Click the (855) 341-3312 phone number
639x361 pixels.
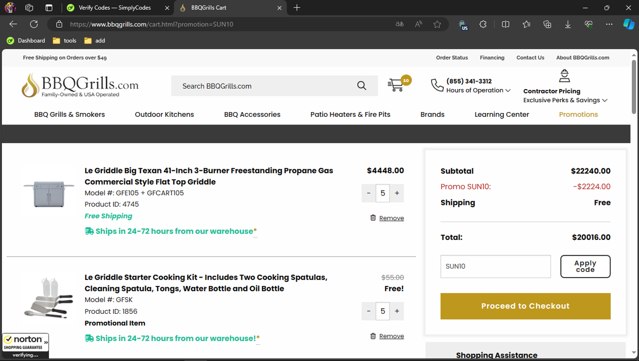469,81
